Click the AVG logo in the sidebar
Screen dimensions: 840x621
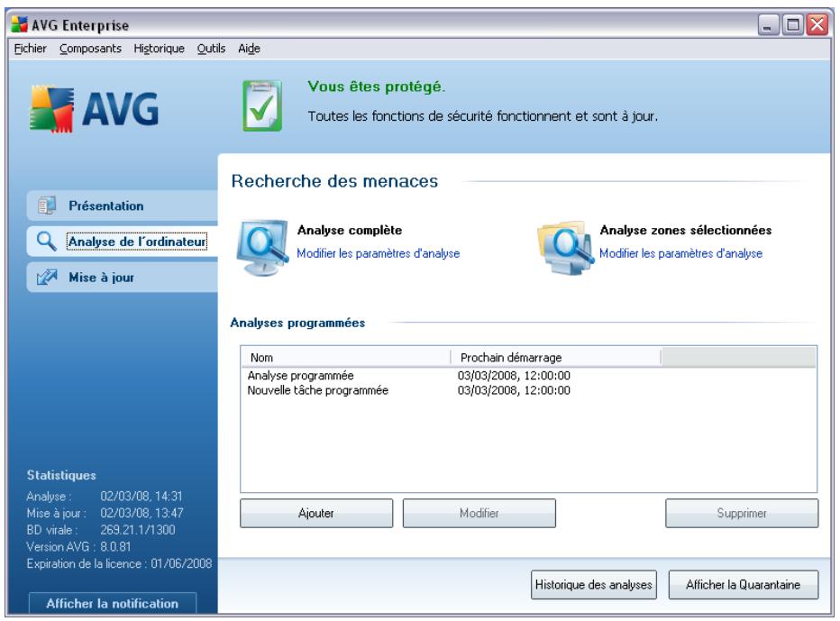coord(95,109)
